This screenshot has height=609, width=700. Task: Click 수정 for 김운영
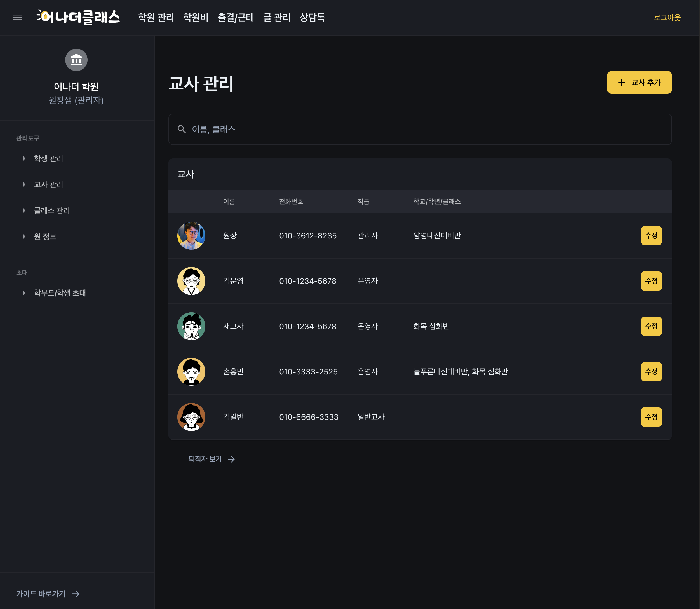[x=651, y=281]
